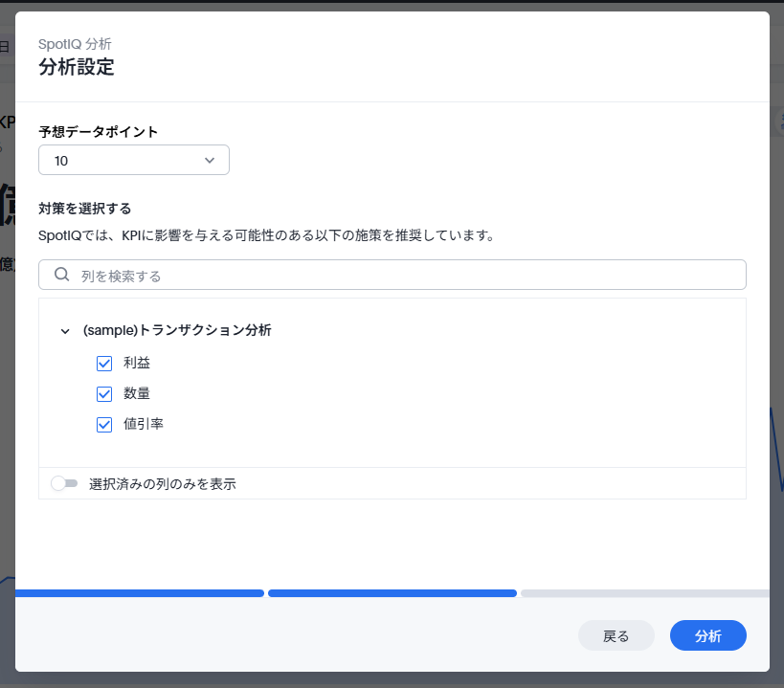Click the second blue progress step bar
The height and width of the screenshot is (688, 784).
392,593
